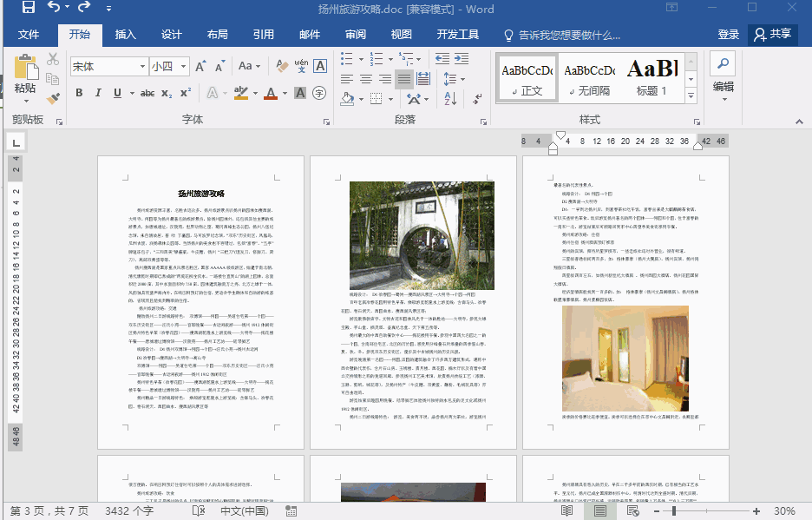The height and width of the screenshot is (520, 812).
Task: Click the Save icon in title bar
Action: pyautogui.click(x=28, y=10)
